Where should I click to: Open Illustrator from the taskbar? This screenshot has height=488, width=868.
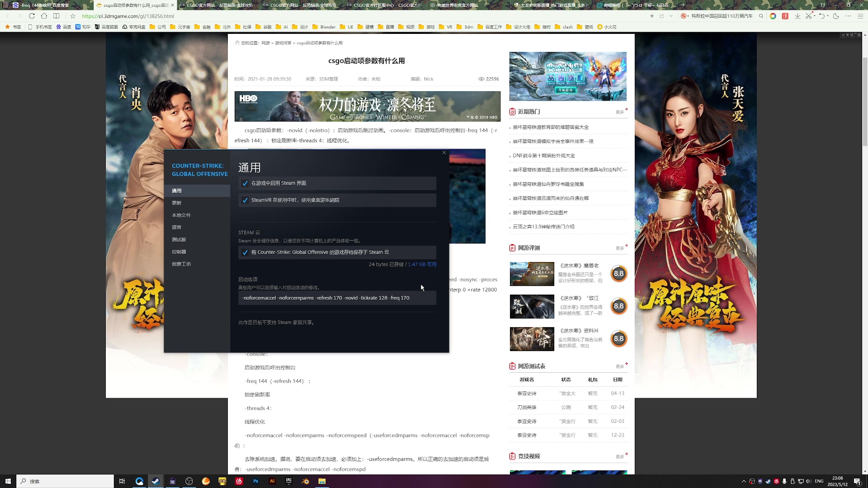point(272,481)
